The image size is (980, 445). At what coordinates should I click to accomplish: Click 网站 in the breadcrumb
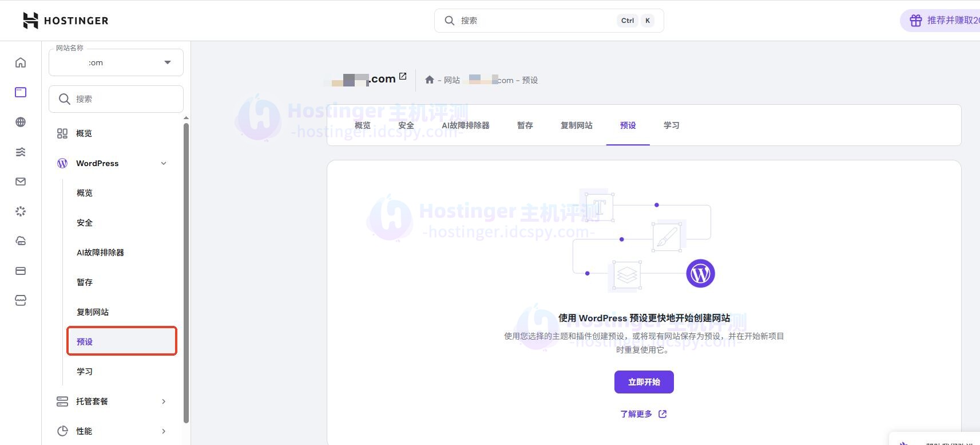[452, 80]
